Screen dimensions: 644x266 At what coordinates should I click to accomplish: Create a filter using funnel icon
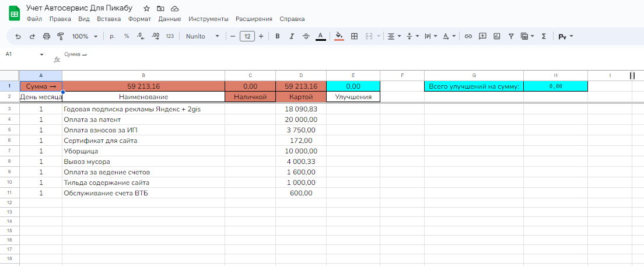(511, 36)
